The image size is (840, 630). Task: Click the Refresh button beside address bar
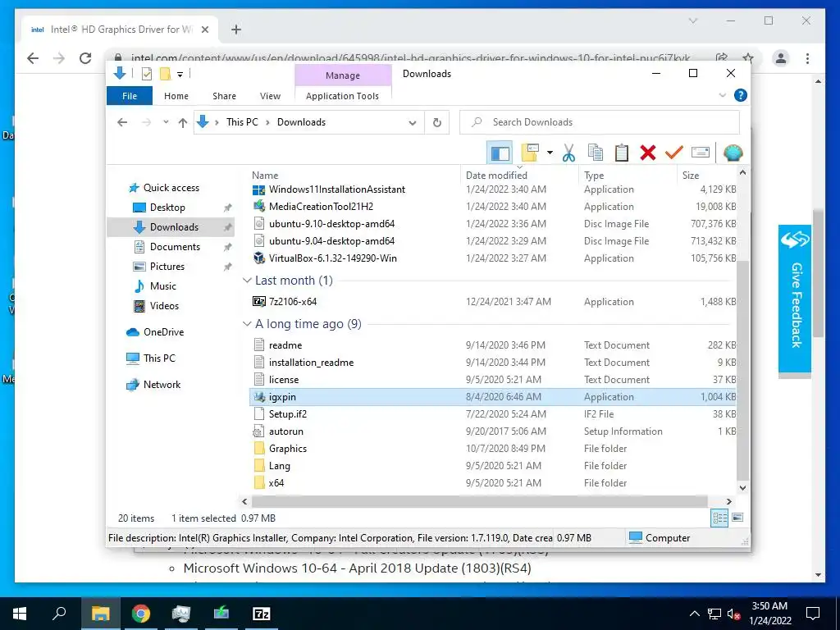[437, 123]
